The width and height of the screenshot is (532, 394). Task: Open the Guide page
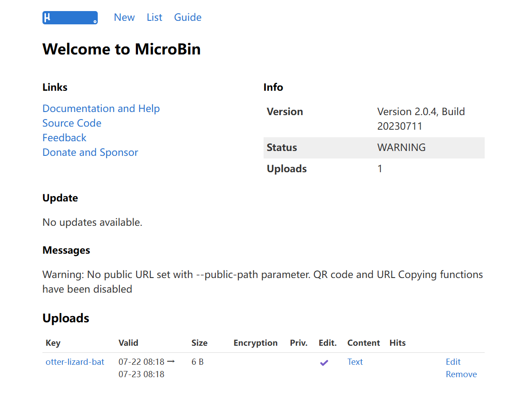click(188, 17)
